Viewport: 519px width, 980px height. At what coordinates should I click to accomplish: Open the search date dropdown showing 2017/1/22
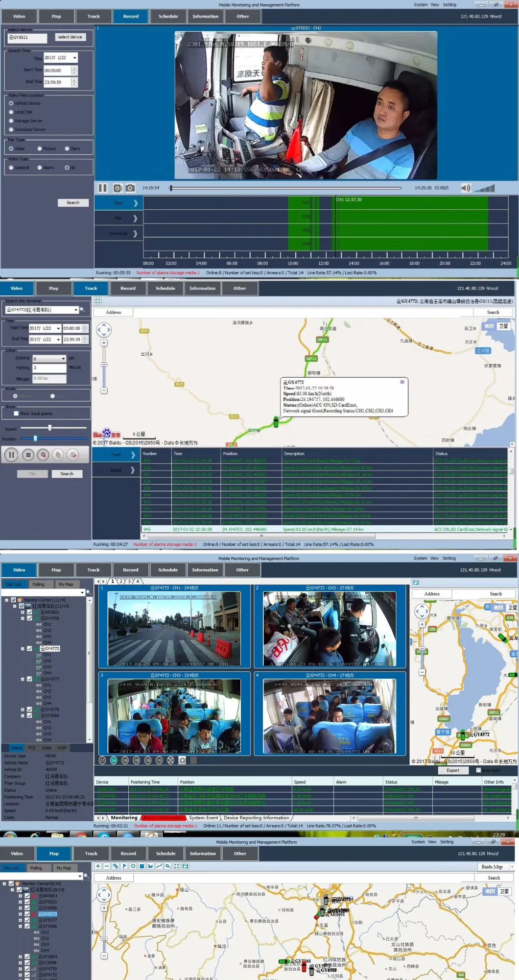click(x=74, y=58)
